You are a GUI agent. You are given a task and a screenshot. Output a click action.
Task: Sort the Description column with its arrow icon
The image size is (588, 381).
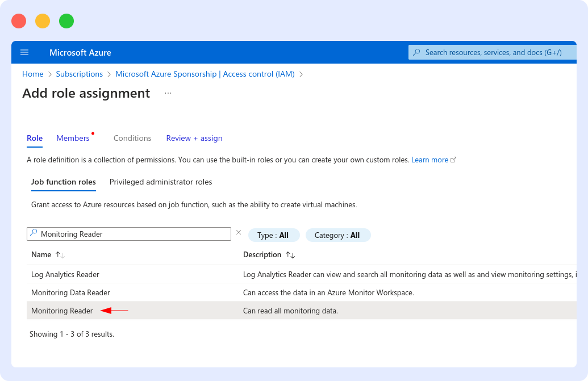click(290, 254)
